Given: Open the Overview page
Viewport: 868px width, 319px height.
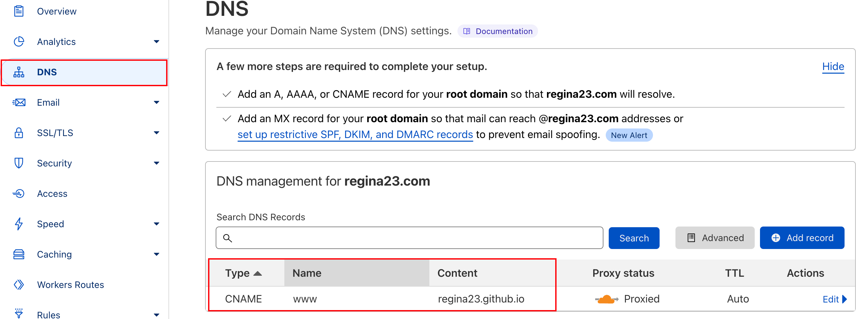Looking at the screenshot, I should pyautogui.click(x=56, y=11).
